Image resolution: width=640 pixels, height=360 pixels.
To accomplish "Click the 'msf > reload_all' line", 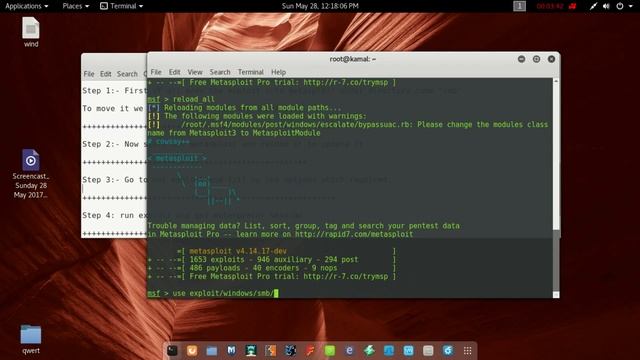I will pos(181,99).
